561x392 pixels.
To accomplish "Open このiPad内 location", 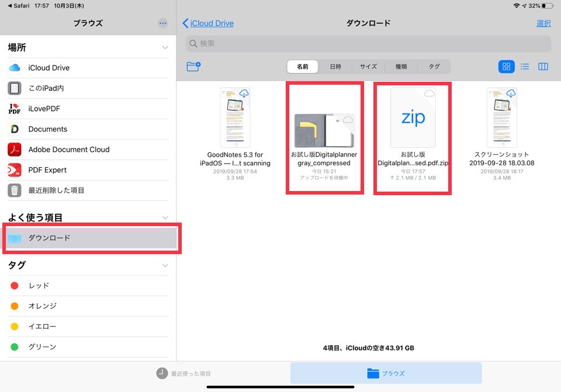I will pyautogui.click(x=88, y=88).
